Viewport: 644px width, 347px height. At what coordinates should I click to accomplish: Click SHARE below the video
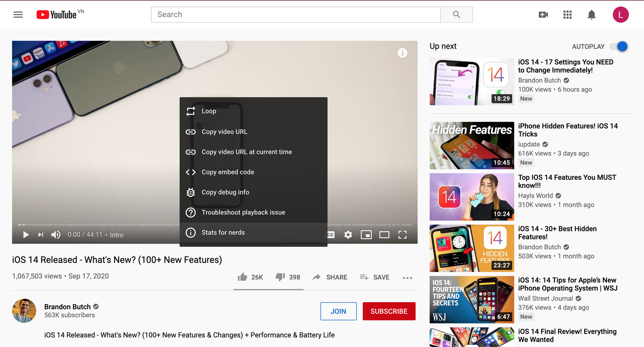[330, 277]
